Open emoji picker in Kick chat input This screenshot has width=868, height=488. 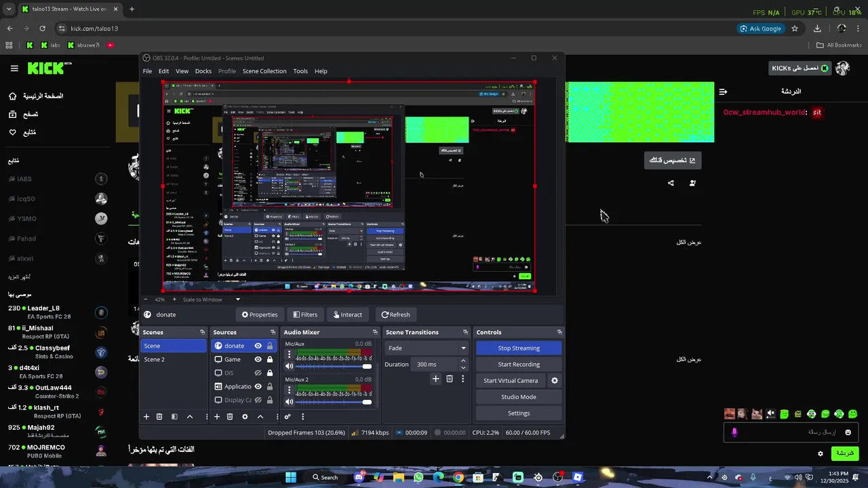[x=848, y=432]
